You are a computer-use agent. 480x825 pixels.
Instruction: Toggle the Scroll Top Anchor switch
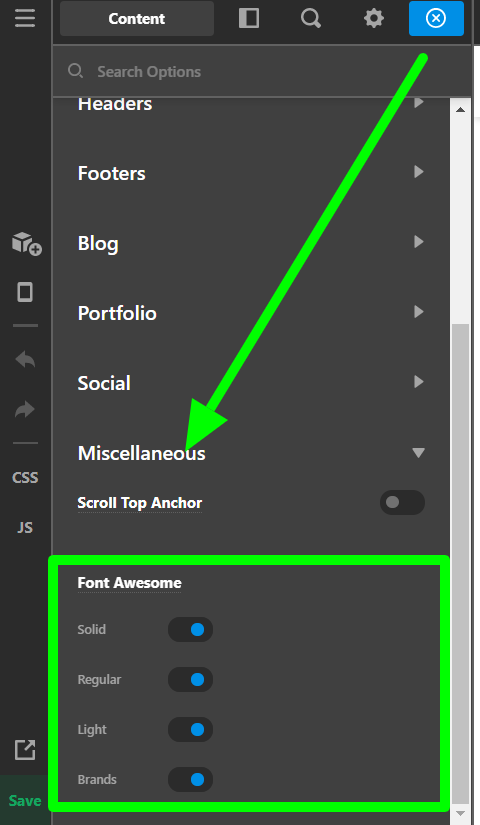[x=402, y=502]
